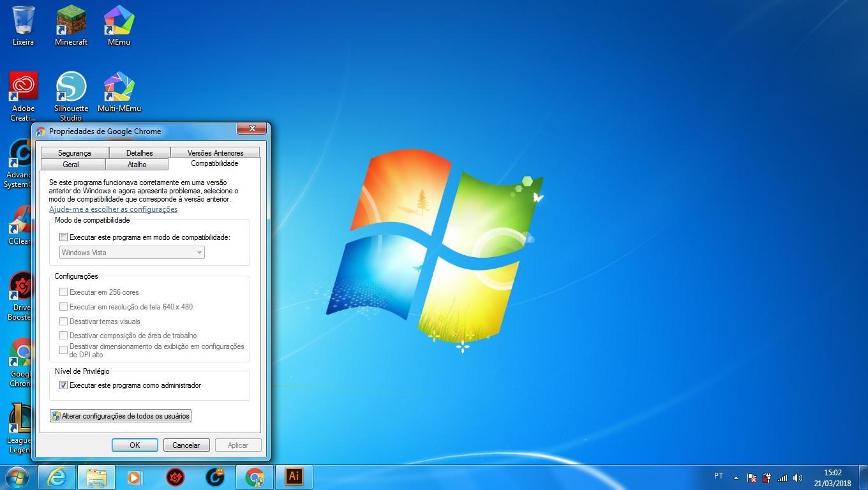Open the MEmu desktop shortcut
Viewport: 868px width, 490px height.
119,26
